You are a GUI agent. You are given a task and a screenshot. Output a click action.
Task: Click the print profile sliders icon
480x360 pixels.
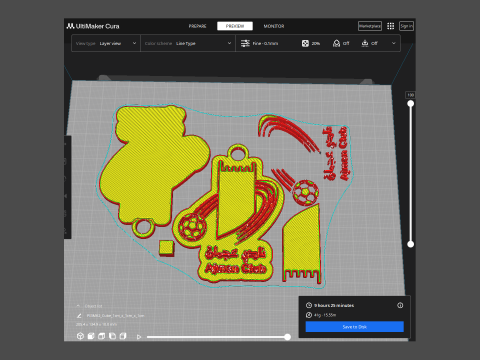click(245, 43)
